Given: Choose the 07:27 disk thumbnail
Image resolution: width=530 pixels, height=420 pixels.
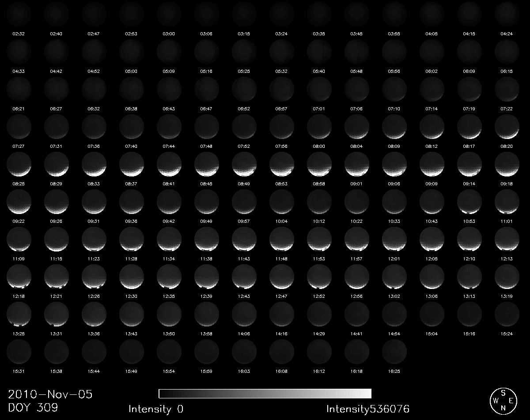Looking at the screenshot, I should 19,126.
